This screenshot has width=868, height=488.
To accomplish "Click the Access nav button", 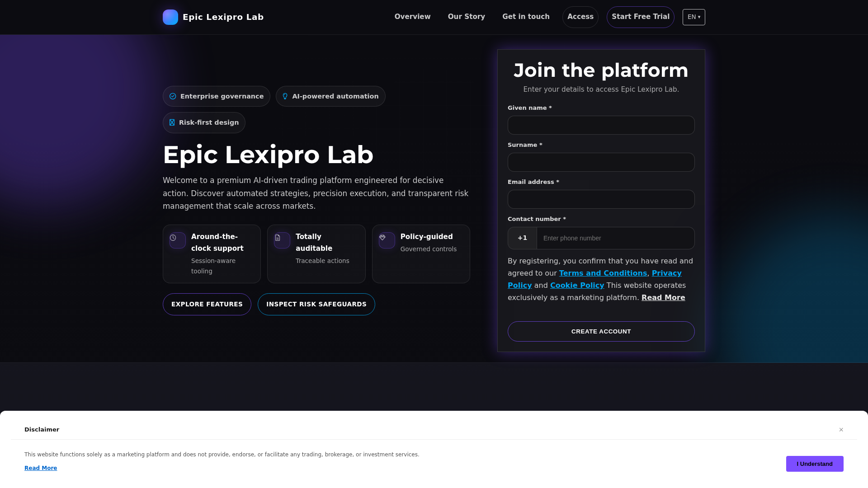I will (580, 17).
